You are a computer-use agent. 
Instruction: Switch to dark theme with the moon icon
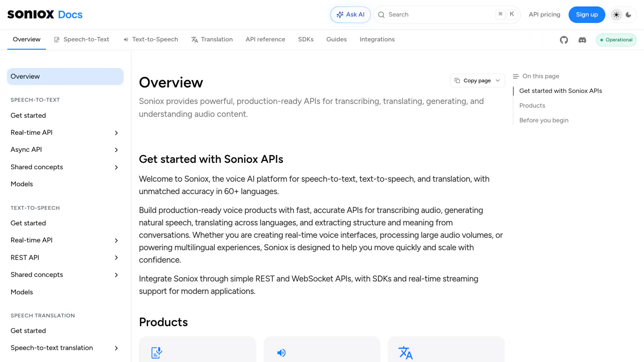628,15
